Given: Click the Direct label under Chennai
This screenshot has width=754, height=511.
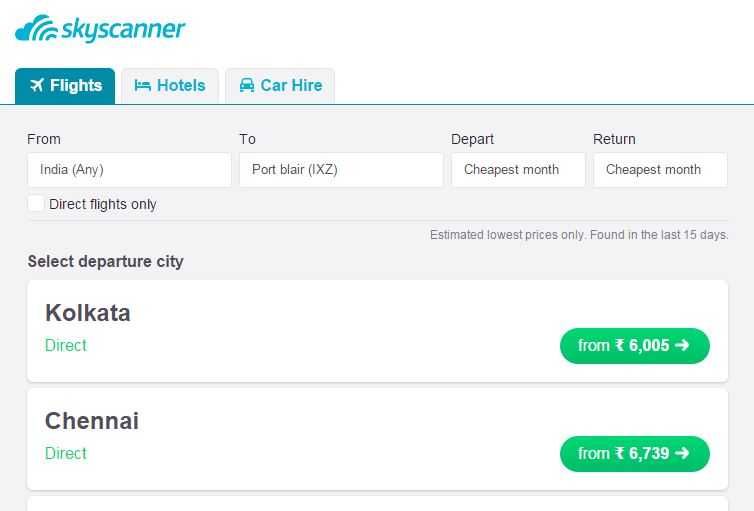Looking at the screenshot, I should tap(66, 453).
